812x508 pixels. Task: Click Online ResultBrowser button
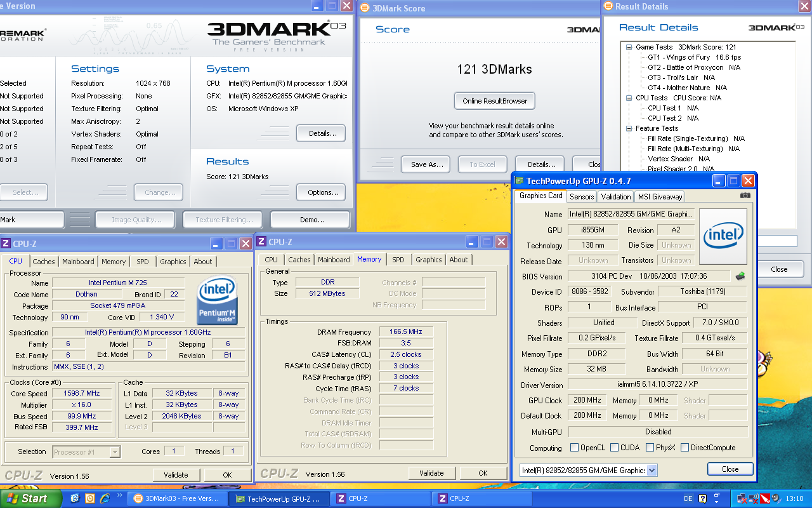pos(495,101)
